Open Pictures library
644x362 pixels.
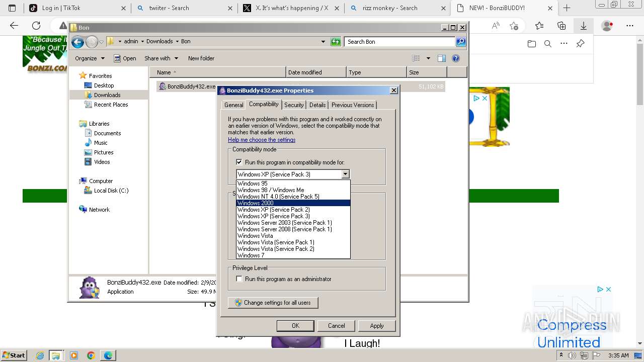(104, 152)
